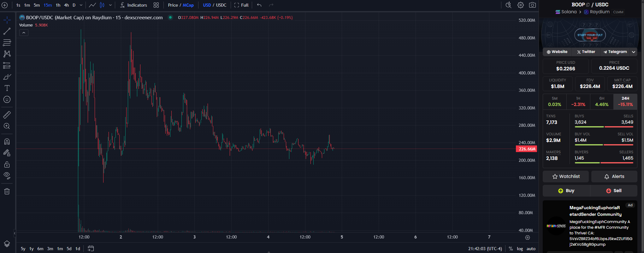Open the forecasting and measurement tools
The image size is (644, 253).
click(7, 65)
